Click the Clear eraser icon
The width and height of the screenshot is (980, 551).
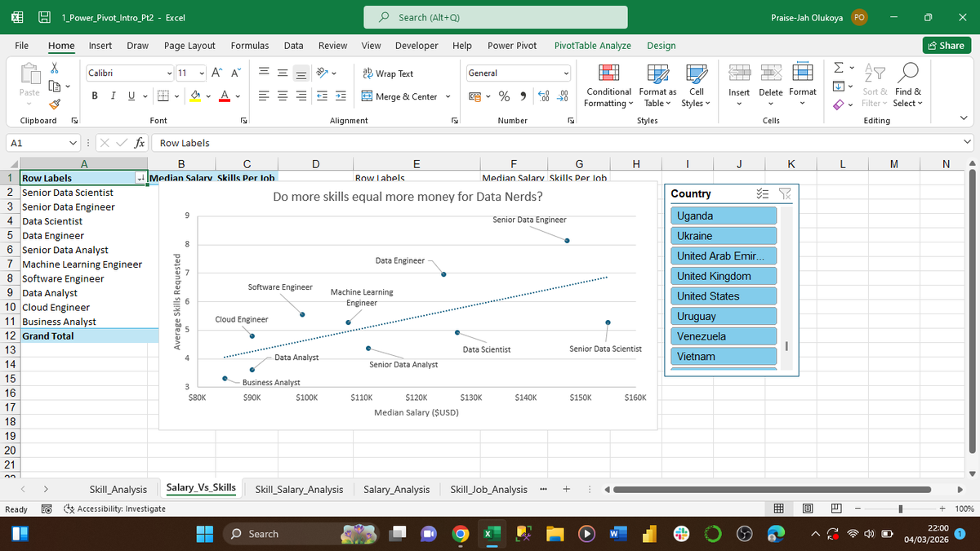(x=839, y=103)
